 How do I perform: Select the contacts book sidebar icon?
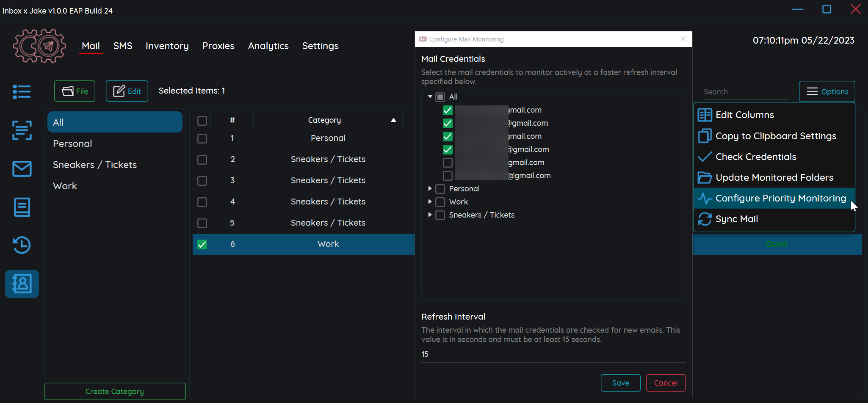[22, 284]
